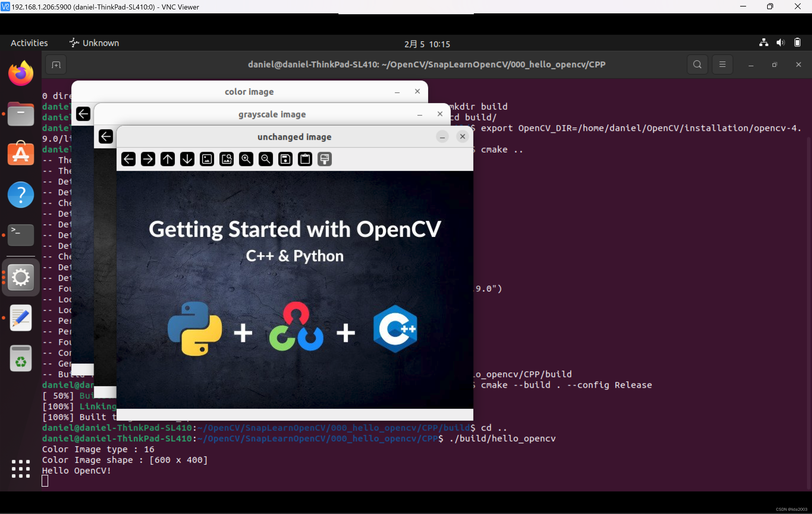Click the volume icon in system tray

(x=781, y=42)
